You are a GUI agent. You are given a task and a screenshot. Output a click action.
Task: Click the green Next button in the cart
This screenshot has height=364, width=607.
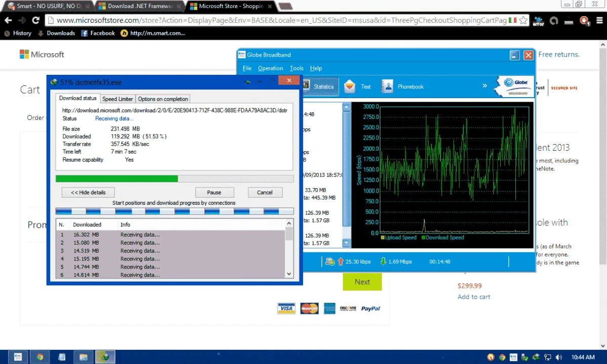362,282
